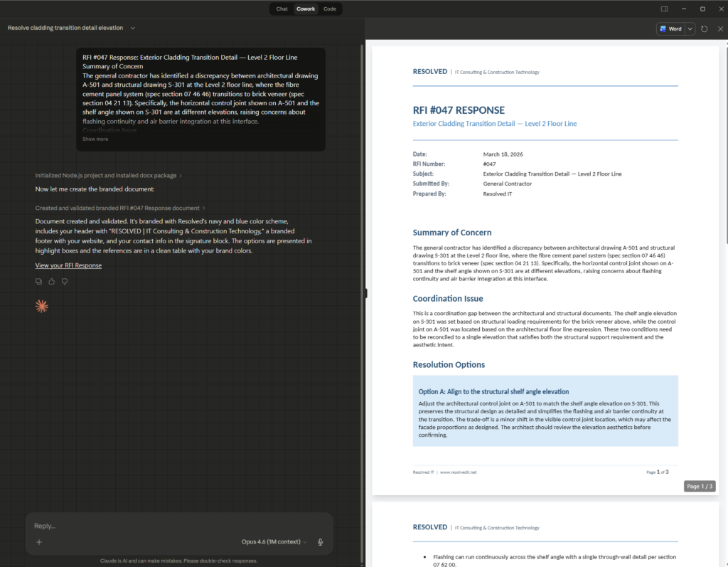Screen dimensions: 728x567
Task: Refresh the document preview
Action: point(704,29)
